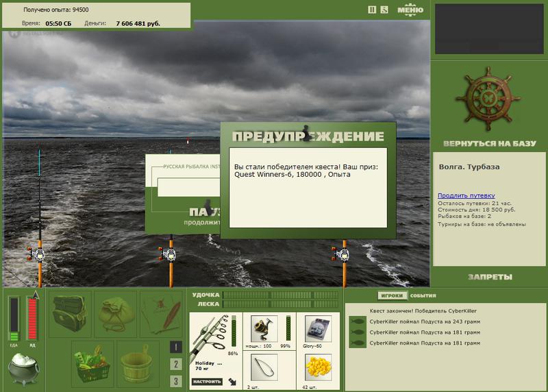
Task: Toggle the pause button in top bar
Action: click(x=372, y=10)
